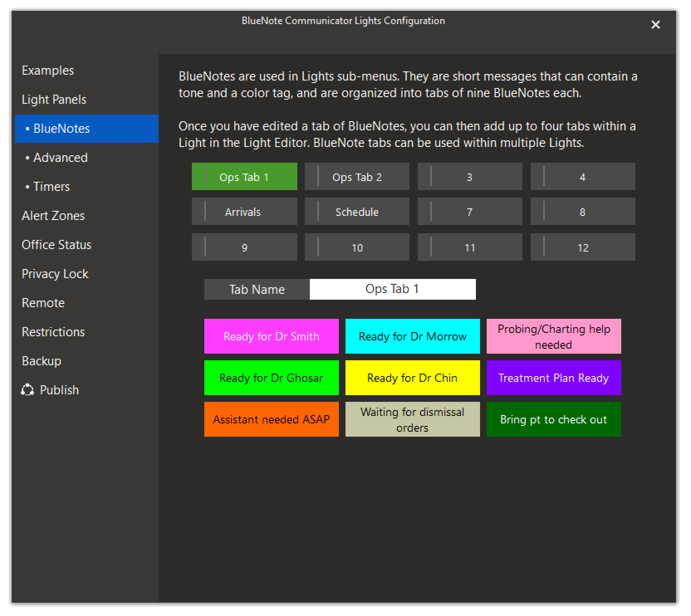Select the Ops Tab 1 tab
Viewport: 691px width, 616px height.
pyautogui.click(x=245, y=176)
